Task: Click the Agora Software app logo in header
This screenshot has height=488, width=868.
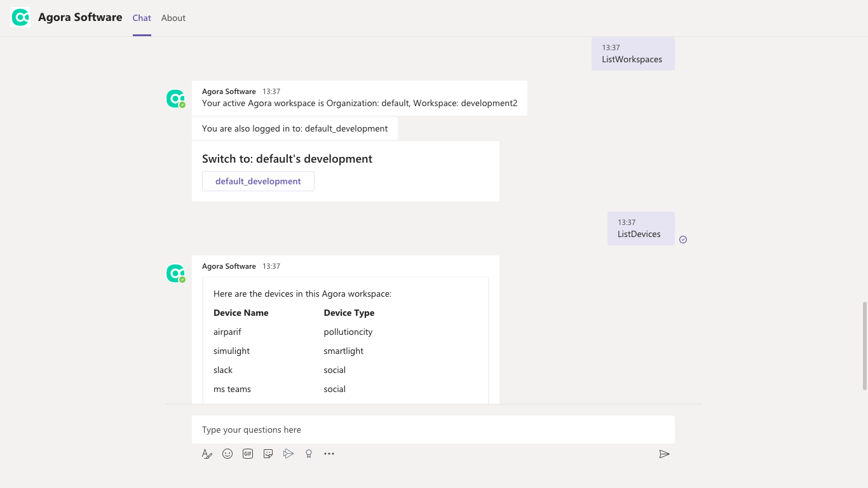Action: click(x=20, y=17)
